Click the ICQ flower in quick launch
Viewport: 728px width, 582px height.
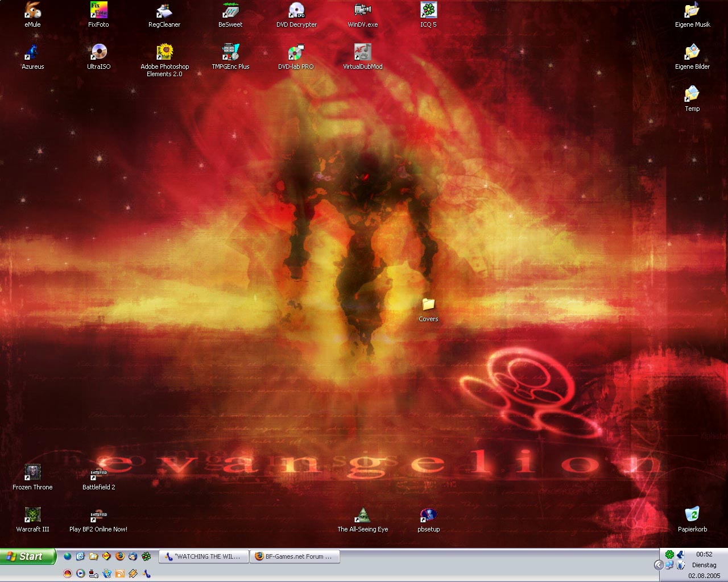pos(146,556)
